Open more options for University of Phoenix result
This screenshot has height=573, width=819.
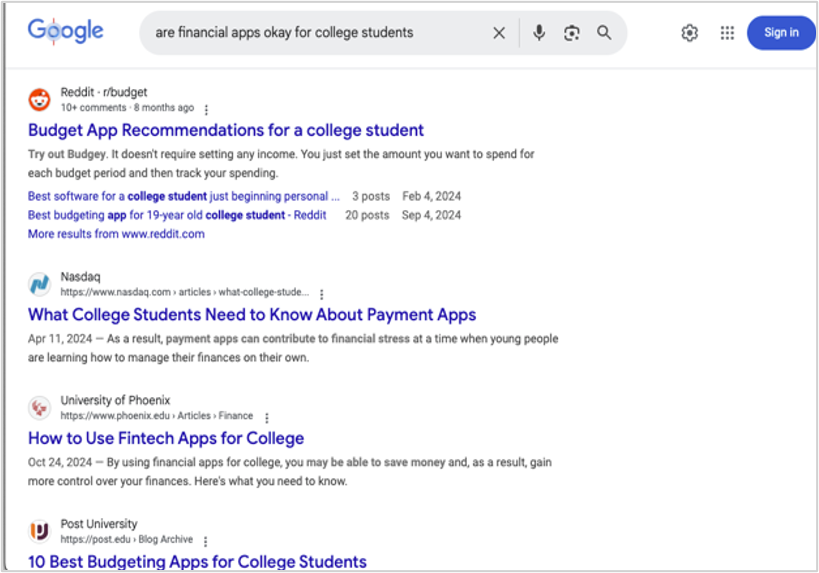point(267,417)
